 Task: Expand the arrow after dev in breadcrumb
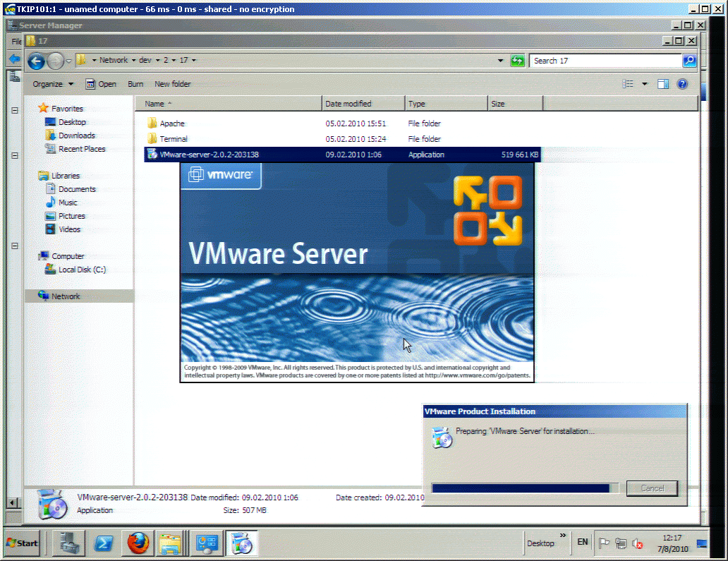point(158,61)
